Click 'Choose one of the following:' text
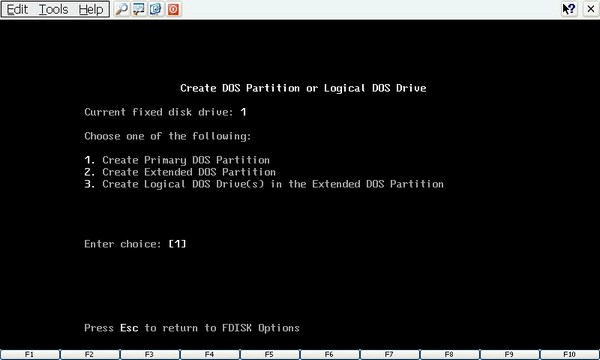The image size is (600, 360). pos(168,136)
